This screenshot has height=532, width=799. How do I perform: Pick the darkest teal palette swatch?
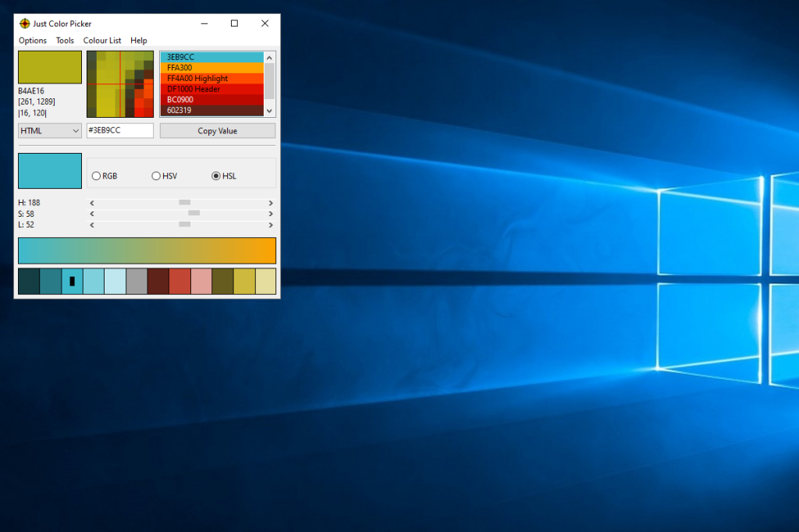(29, 282)
